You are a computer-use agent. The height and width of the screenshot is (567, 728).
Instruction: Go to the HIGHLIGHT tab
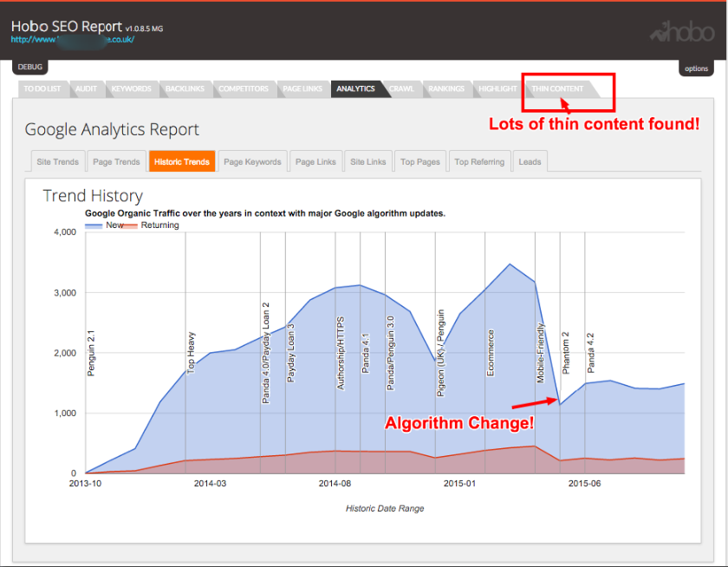(x=497, y=88)
